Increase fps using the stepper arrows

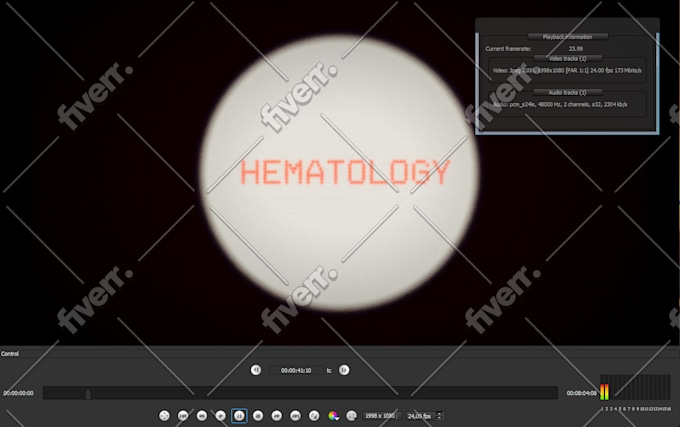(x=439, y=414)
